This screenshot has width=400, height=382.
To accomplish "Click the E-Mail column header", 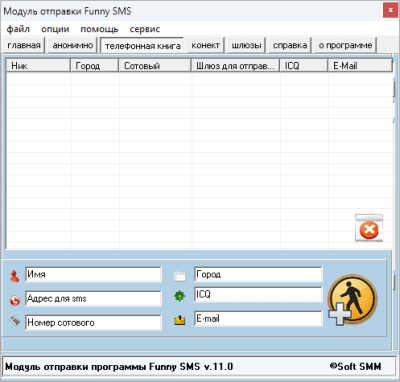I will pyautogui.click(x=360, y=66).
